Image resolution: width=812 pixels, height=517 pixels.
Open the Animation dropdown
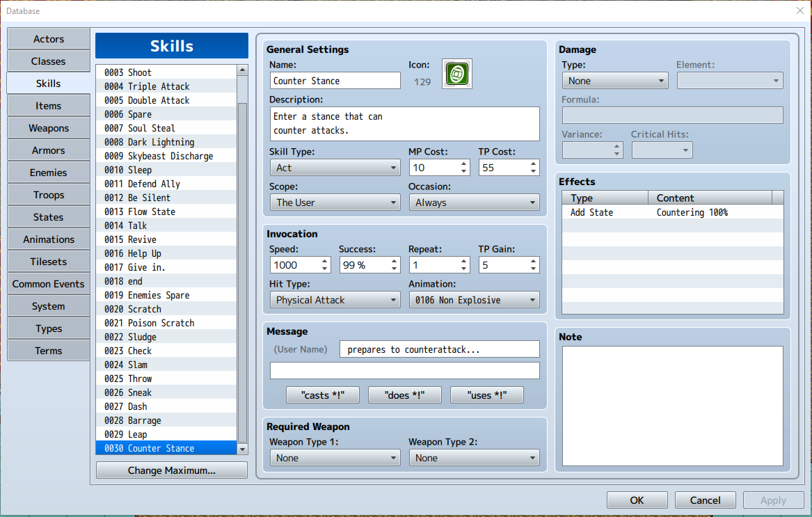[x=475, y=300]
